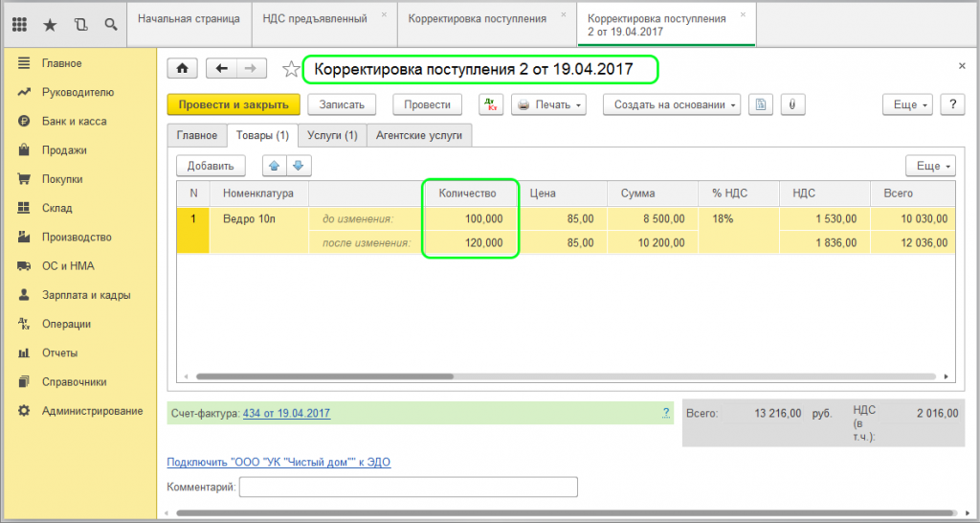The width and height of the screenshot is (980, 523).
Task: Switch to the Услуги (1) tab
Action: click(x=332, y=136)
